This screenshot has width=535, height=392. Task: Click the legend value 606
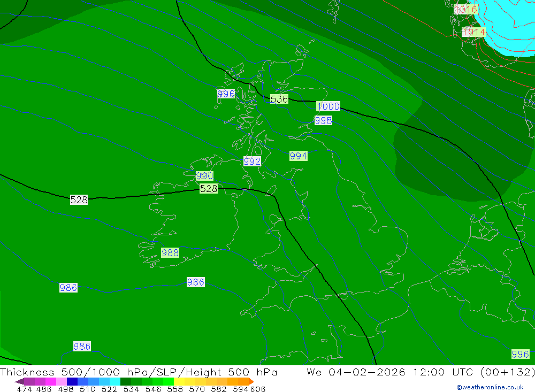point(258,389)
